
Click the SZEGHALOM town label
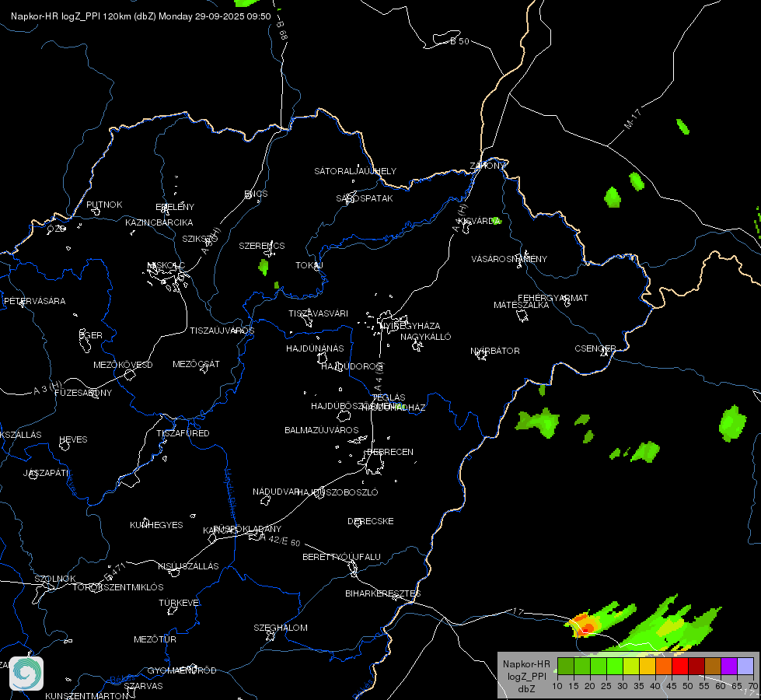(x=281, y=628)
